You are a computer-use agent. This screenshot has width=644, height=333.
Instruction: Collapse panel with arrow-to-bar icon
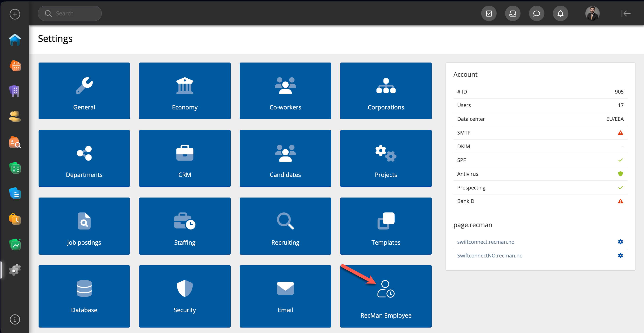[x=626, y=13]
